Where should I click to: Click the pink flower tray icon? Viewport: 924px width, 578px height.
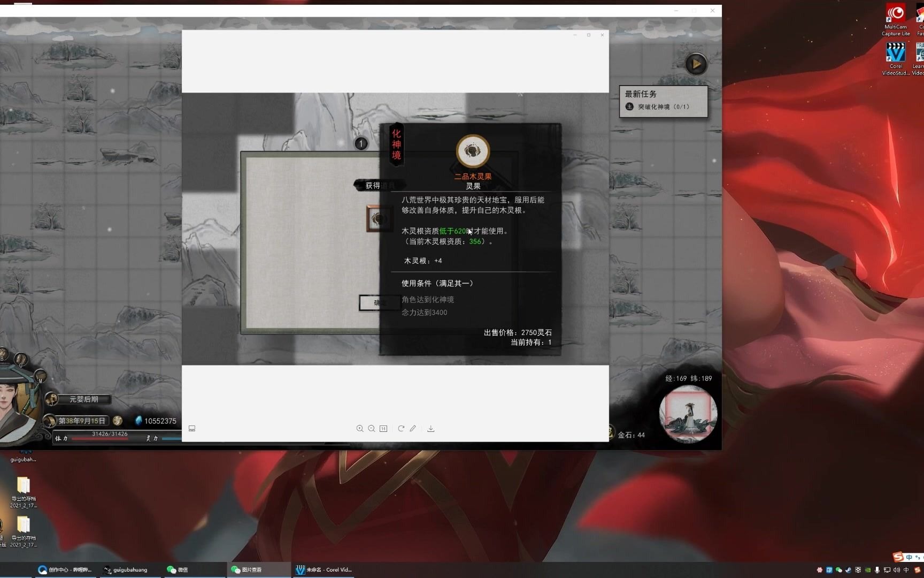click(x=820, y=570)
